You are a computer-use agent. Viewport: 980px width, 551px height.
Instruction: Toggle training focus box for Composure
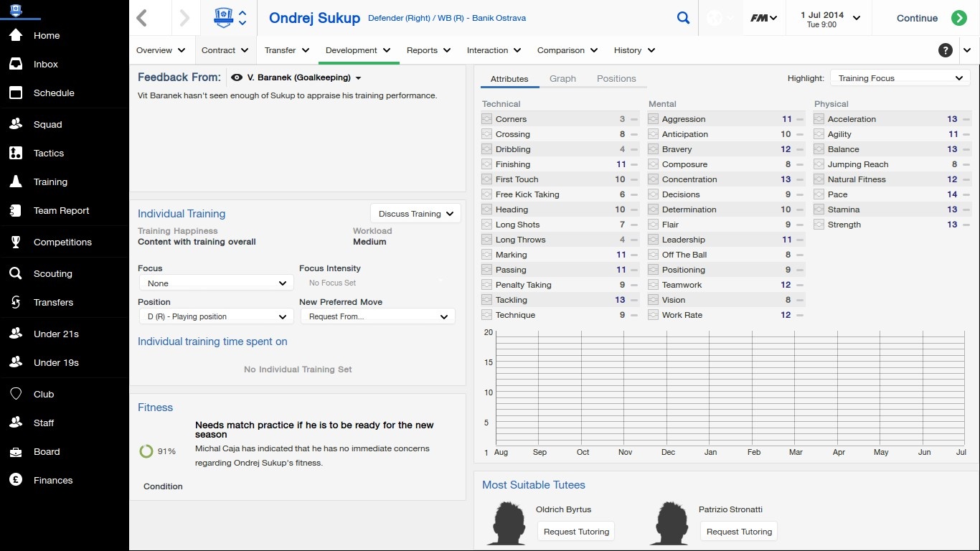point(654,164)
